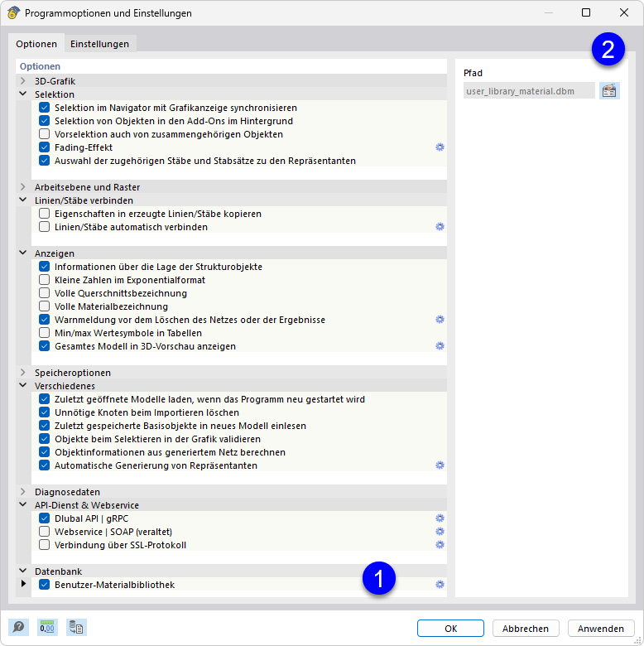Toggle Warnmeldung vor dem Löschen des Netzes checkbox
The image size is (644, 646).
click(x=44, y=320)
